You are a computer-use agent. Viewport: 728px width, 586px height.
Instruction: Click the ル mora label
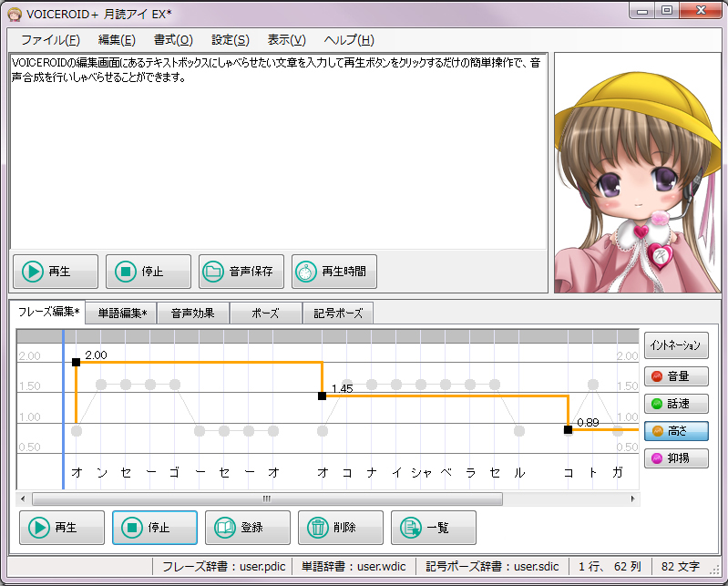pyautogui.click(x=519, y=473)
